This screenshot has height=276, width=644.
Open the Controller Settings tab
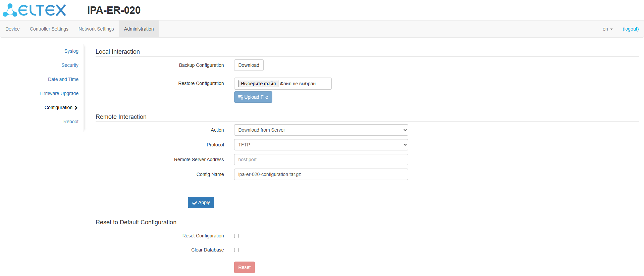(x=49, y=29)
